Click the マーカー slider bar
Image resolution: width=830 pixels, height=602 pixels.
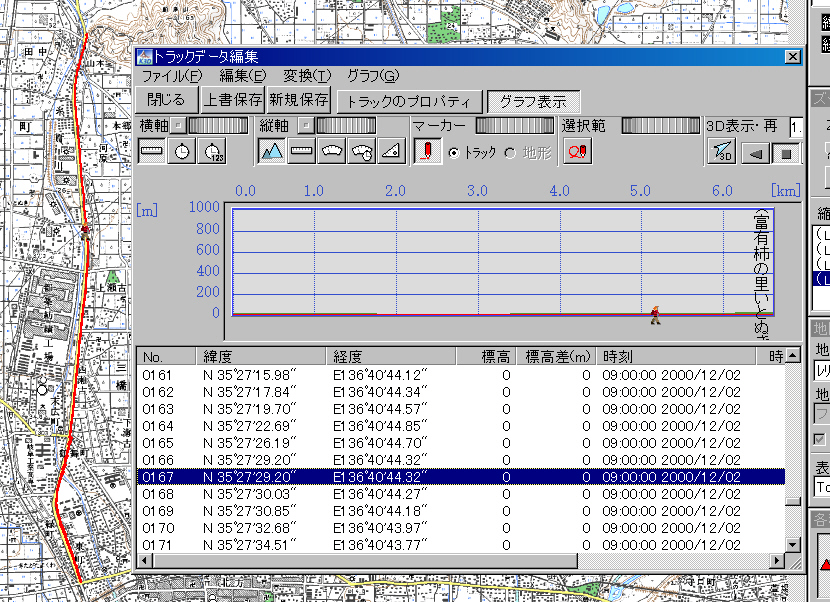pos(514,126)
